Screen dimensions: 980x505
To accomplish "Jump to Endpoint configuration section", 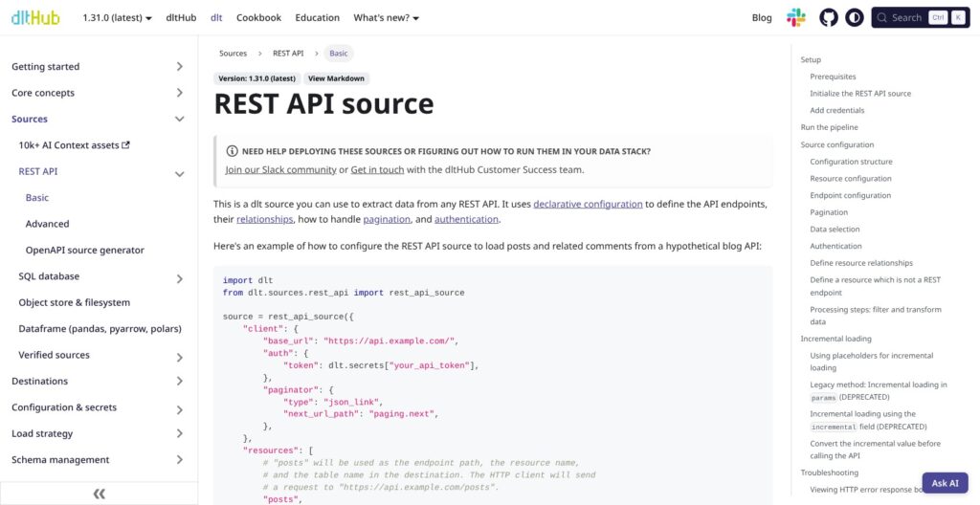I will [851, 195].
